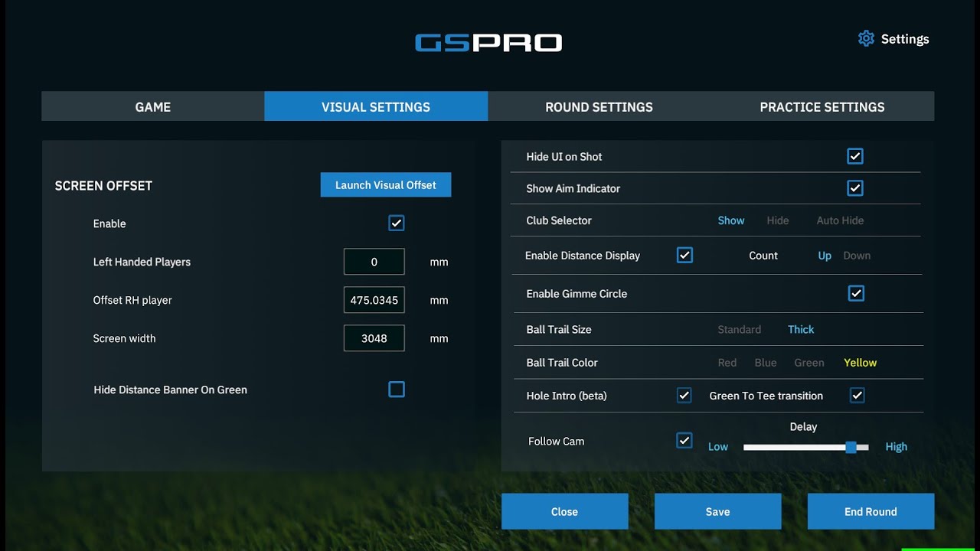980x551 pixels.
Task: Choose Thick ball trail size
Action: [801, 330]
